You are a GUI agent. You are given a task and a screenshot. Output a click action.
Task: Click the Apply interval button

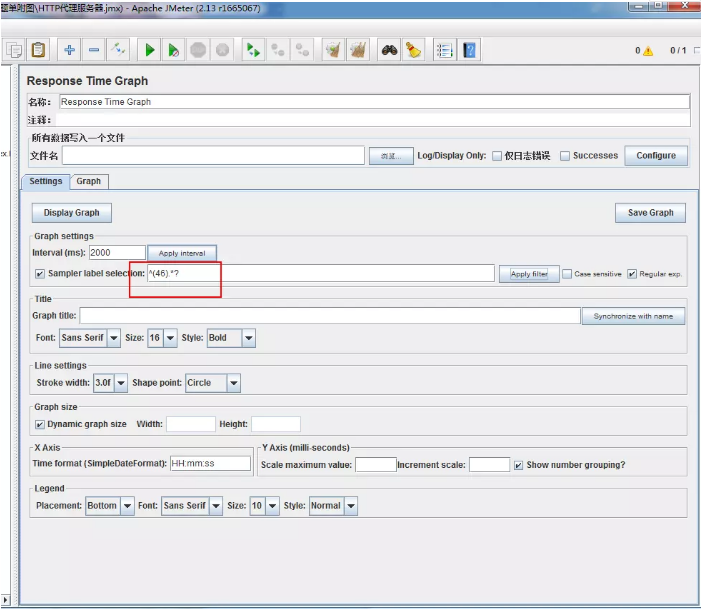tap(182, 253)
